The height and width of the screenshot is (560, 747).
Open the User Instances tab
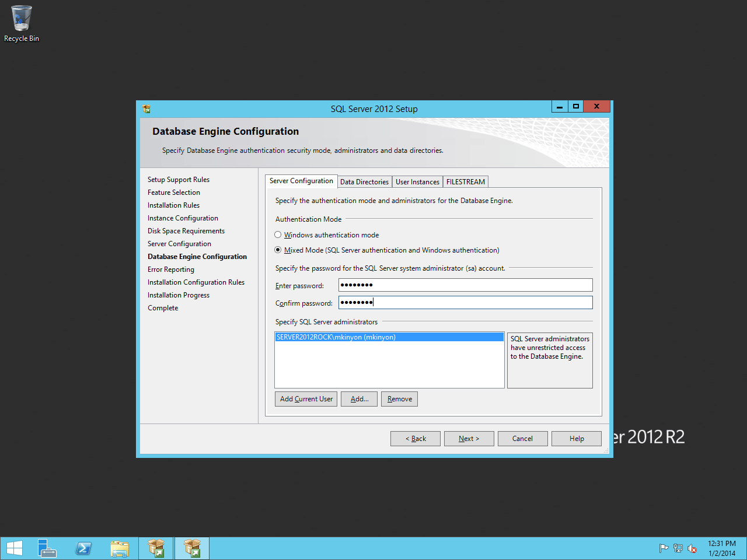click(417, 182)
